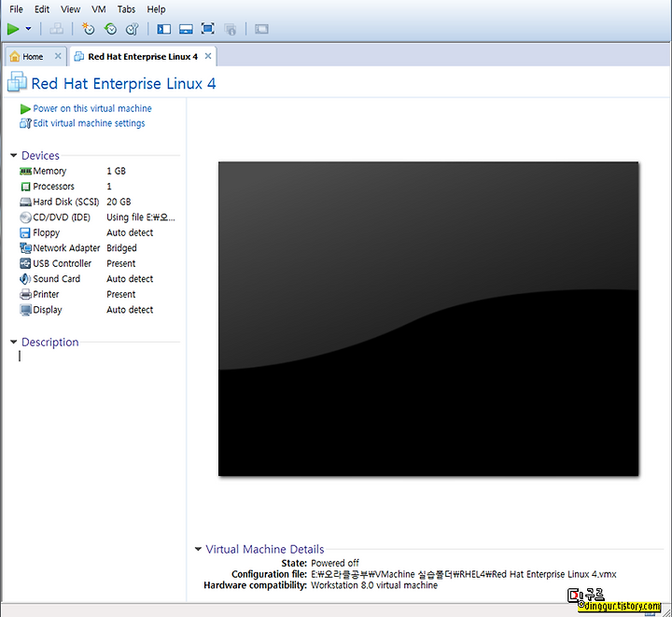Image resolution: width=672 pixels, height=617 pixels.
Task: Click the Hard Disk value 20 GB
Action: click(119, 202)
